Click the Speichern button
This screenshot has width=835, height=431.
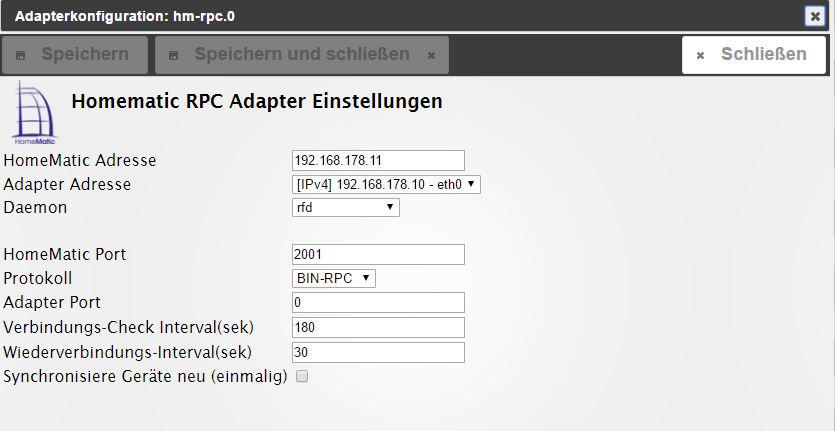coord(75,55)
